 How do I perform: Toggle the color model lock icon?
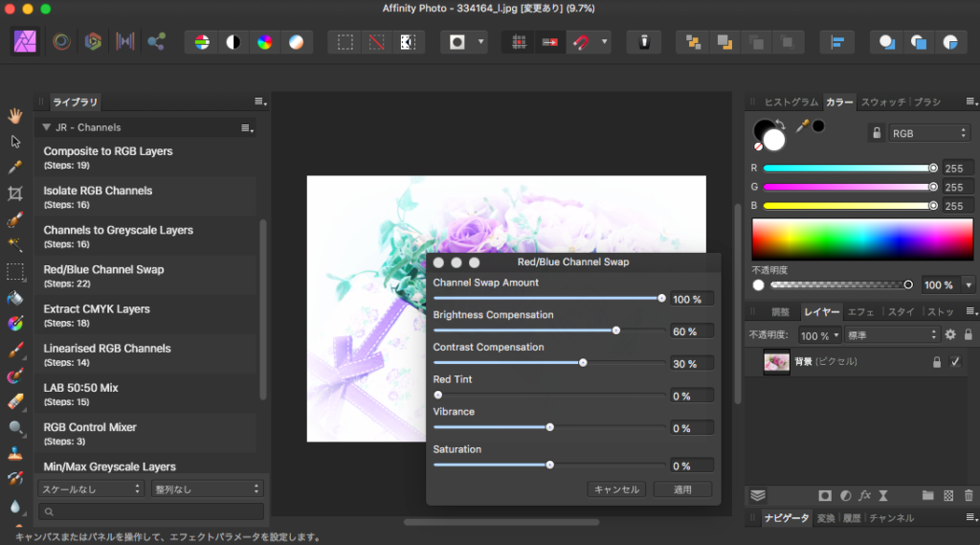click(876, 134)
